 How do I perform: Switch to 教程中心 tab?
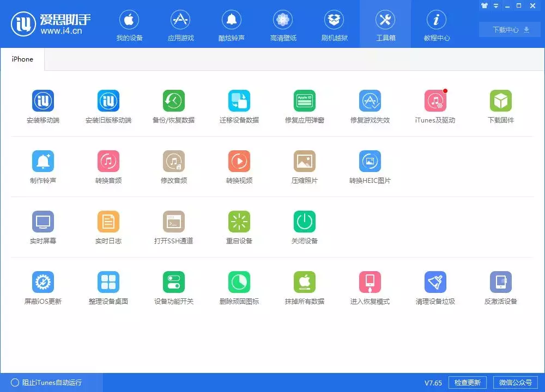click(437, 25)
